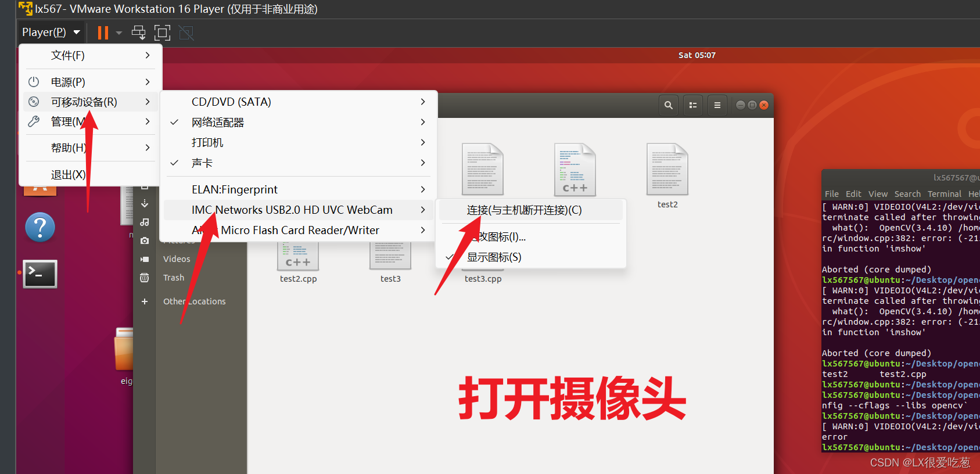Image resolution: width=980 pixels, height=474 pixels.
Task: Open the Terminal icon in Ubuntu dock
Action: pyautogui.click(x=40, y=274)
